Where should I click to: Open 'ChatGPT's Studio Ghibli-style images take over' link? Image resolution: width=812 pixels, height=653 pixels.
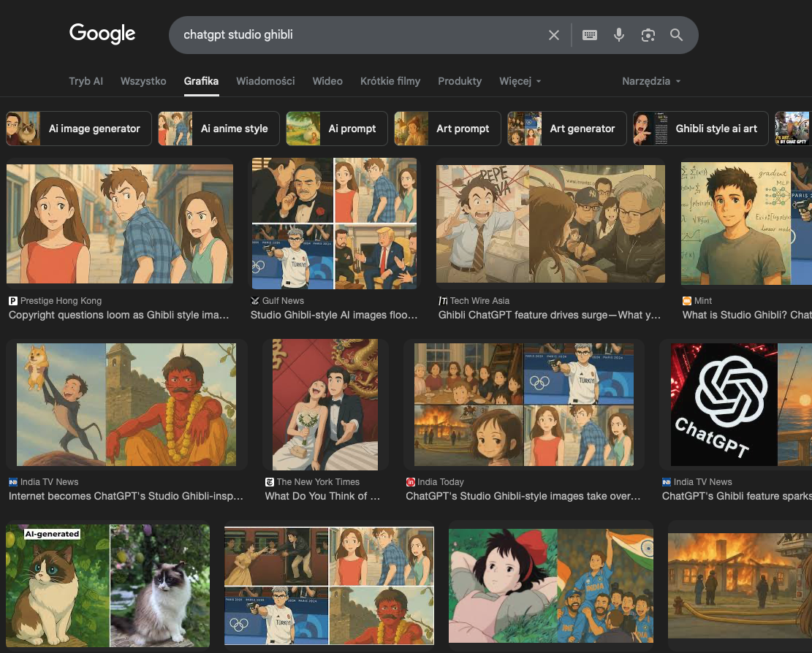(523, 496)
